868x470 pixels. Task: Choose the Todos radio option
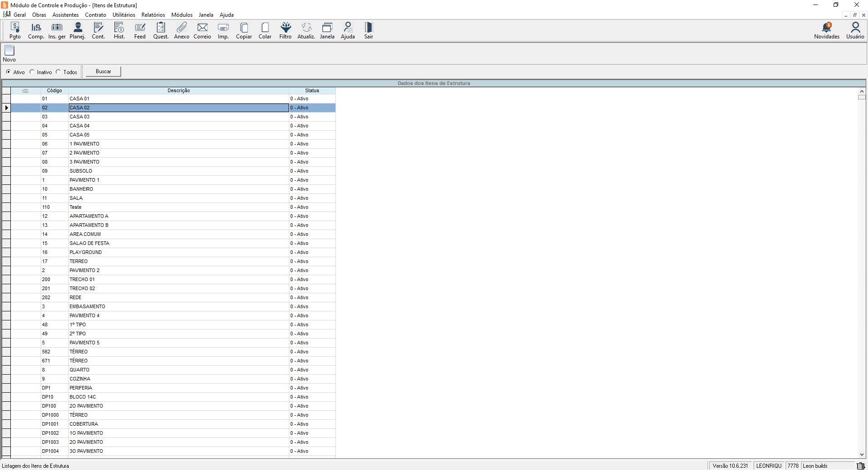(x=58, y=72)
